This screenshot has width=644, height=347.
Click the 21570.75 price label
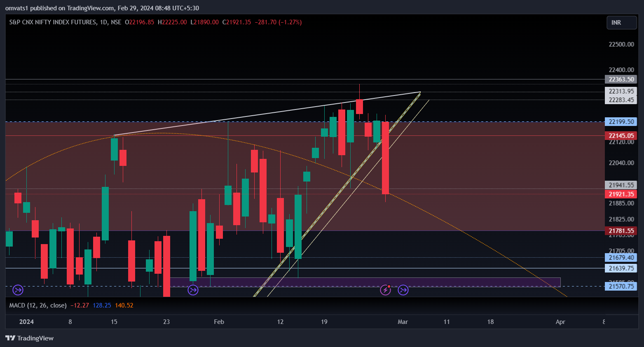(621, 286)
